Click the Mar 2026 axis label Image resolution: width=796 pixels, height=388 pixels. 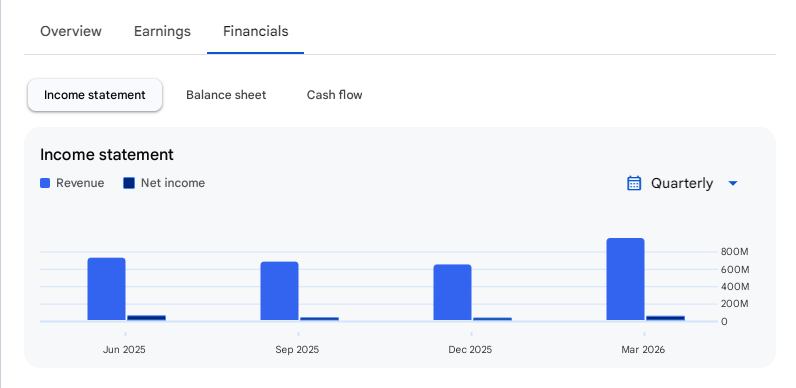(x=643, y=350)
